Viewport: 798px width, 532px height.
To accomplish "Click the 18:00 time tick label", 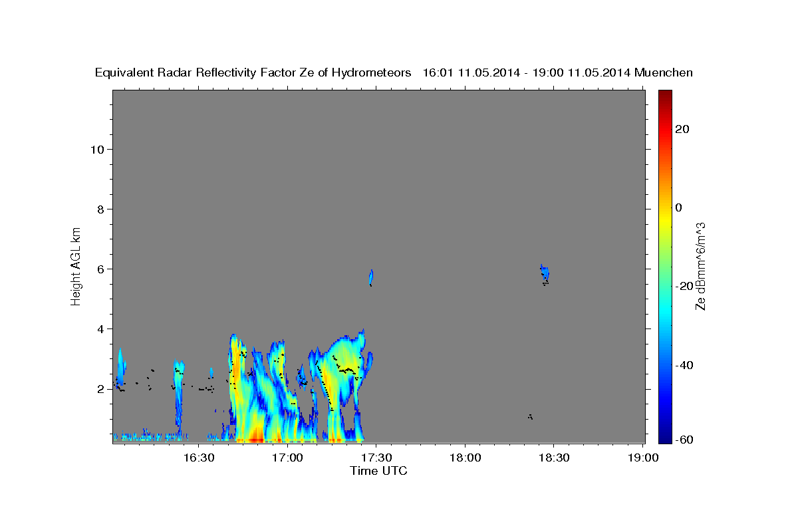I will point(465,458).
